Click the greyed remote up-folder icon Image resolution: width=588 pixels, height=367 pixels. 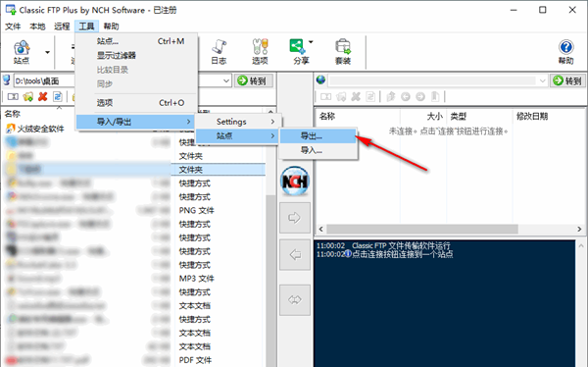point(391,97)
